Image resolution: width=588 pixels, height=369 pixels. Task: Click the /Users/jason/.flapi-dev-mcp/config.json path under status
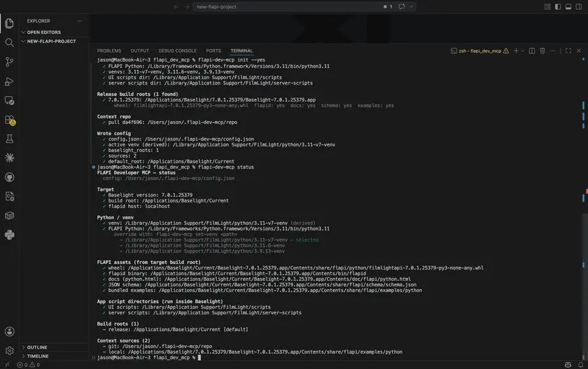coord(180,179)
